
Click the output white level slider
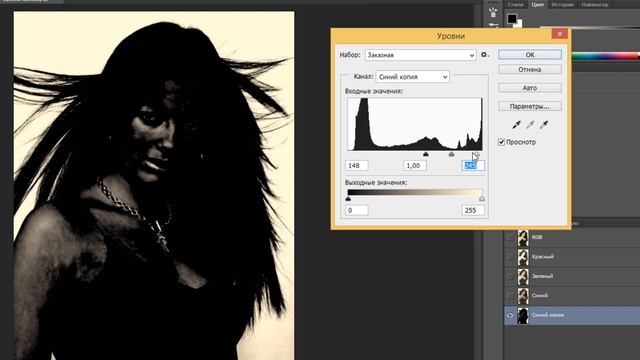tap(482, 199)
